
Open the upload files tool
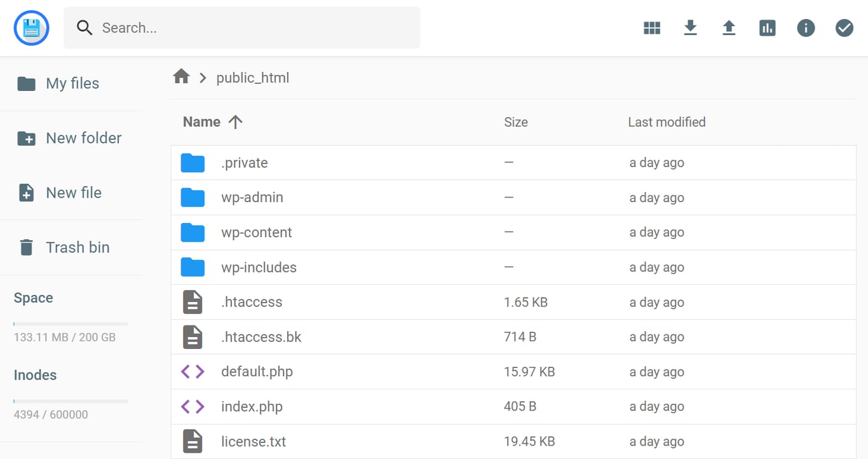point(729,28)
